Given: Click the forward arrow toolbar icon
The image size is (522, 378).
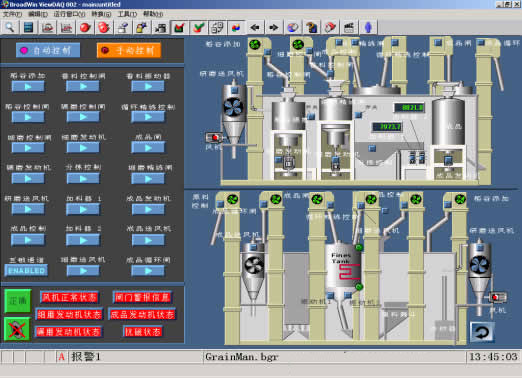Looking at the screenshot, I should pos(274,27).
